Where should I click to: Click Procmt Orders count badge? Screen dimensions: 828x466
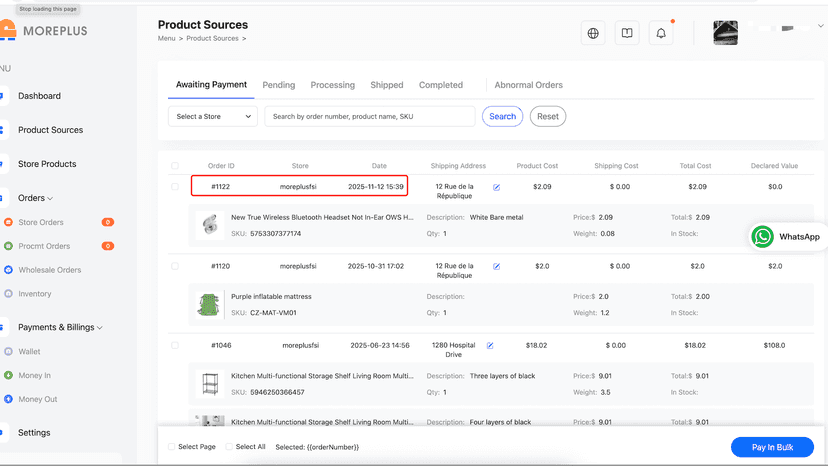[x=108, y=246]
